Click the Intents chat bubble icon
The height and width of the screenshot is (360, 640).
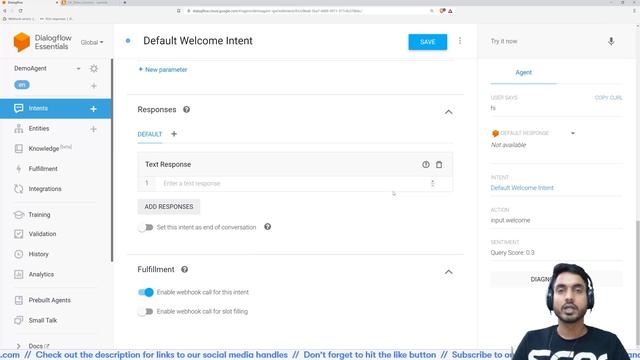point(18,108)
